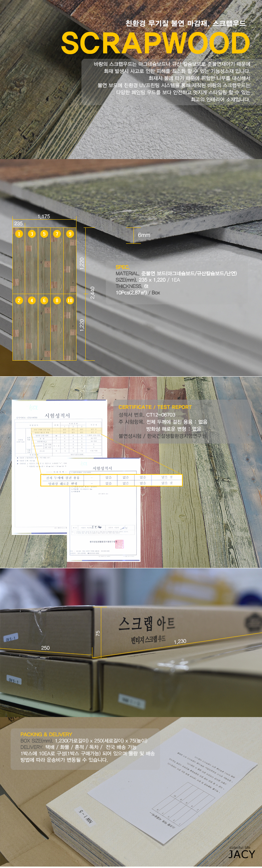
Task: Click the yellow number 3 circle
Action: coord(32,234)
